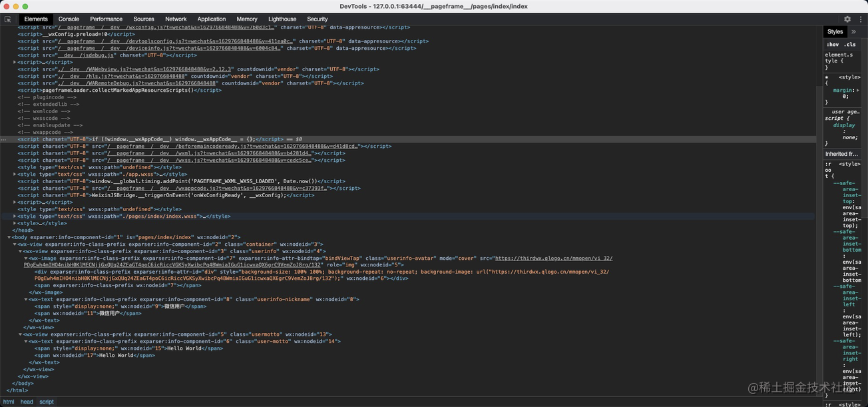The image size is (868, 407).
Task: Select the wxappcode comment line
Action: tap(45, 132)
